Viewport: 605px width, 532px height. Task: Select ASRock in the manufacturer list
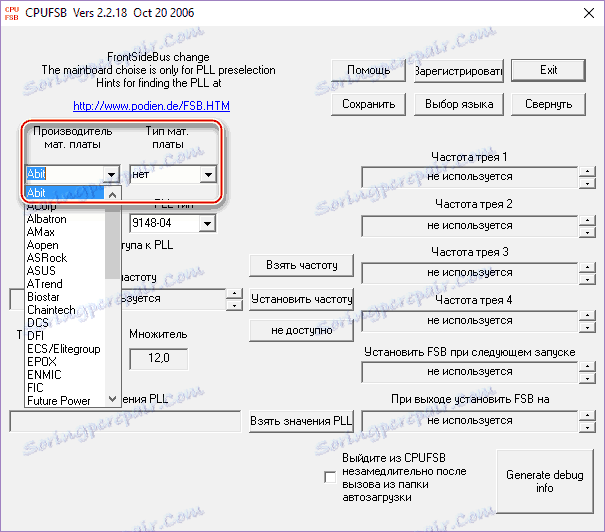pos(65,258)
